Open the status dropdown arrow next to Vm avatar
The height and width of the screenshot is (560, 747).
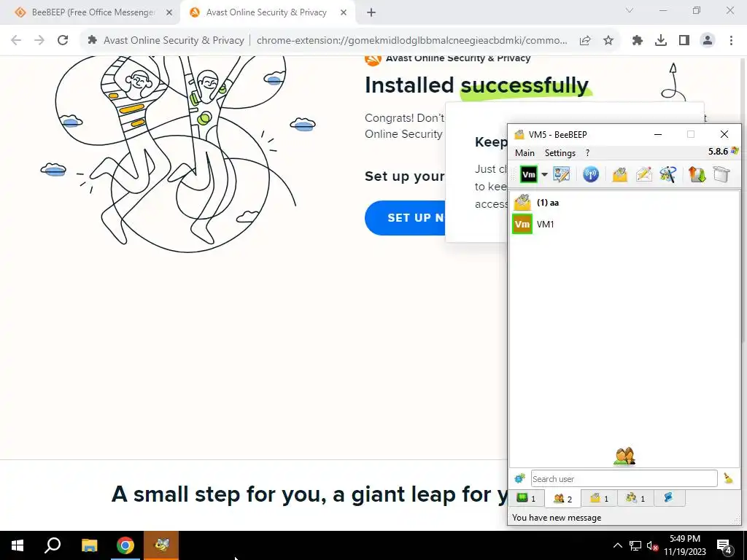[x=544, y=174]
